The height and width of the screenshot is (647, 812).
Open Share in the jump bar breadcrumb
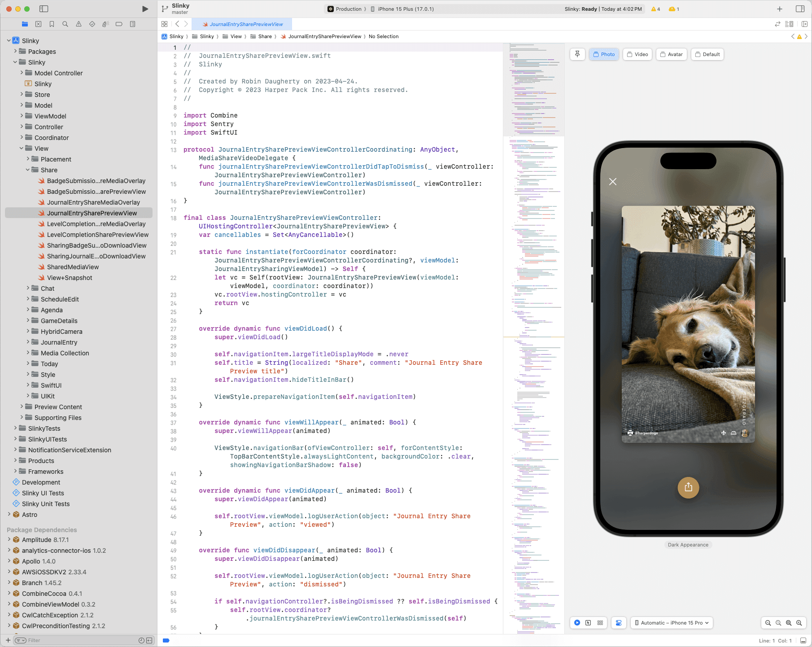pos(264,36)
